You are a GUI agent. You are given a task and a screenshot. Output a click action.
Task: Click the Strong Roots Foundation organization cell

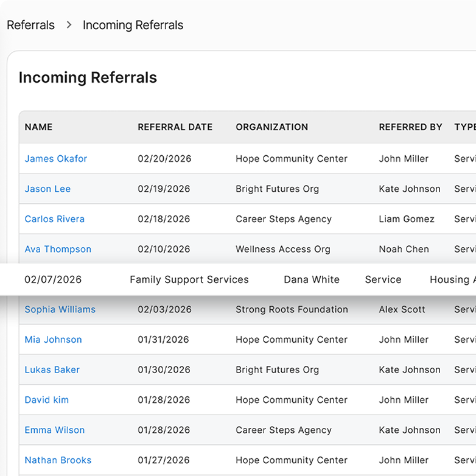(292, 309)
